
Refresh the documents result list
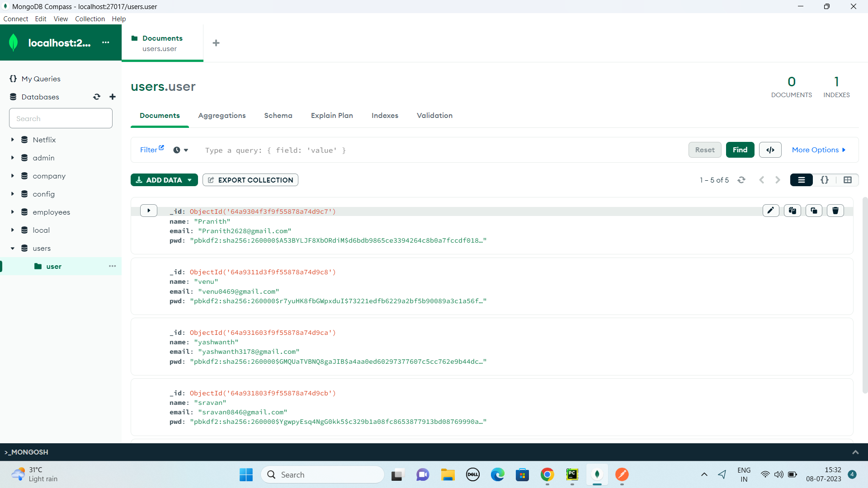pyautogui.click(x=741, y=180)
